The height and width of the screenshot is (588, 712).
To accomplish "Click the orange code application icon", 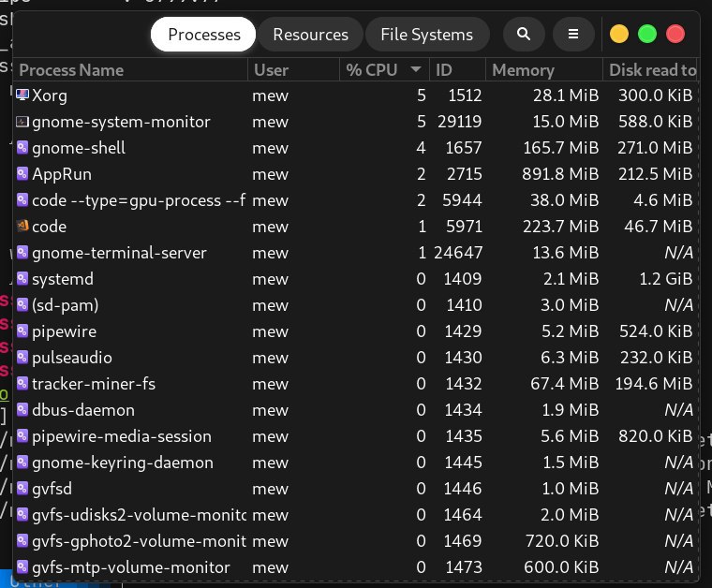I will point(22,226).
